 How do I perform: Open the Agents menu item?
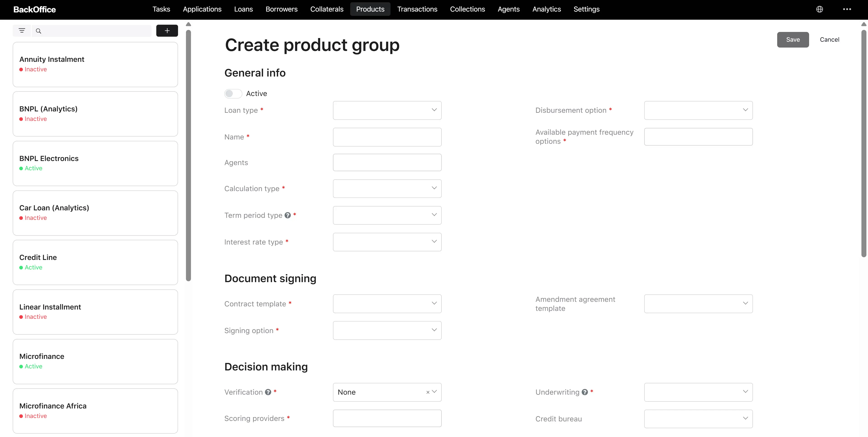(509, 9)
